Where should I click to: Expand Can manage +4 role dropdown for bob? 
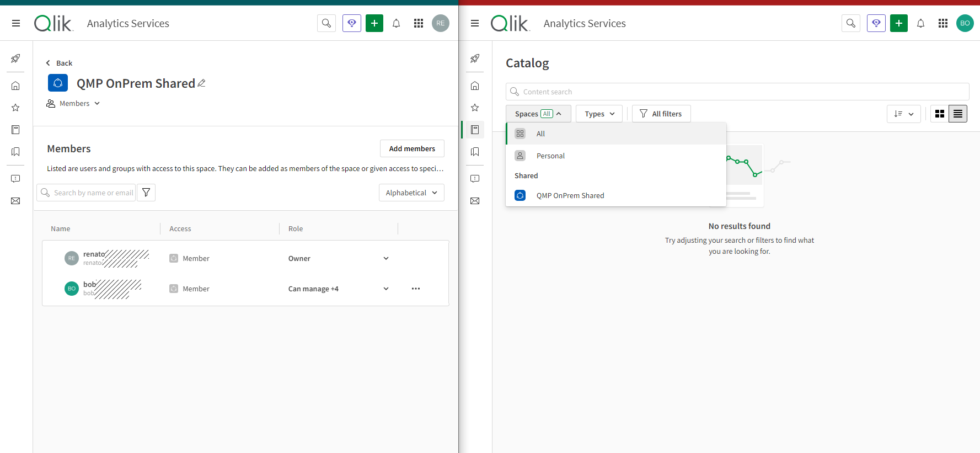(x=386, y=289)
